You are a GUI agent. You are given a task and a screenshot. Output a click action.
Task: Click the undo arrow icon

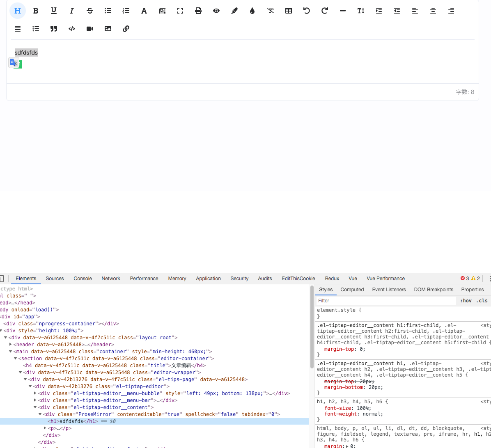pos(307,11)
